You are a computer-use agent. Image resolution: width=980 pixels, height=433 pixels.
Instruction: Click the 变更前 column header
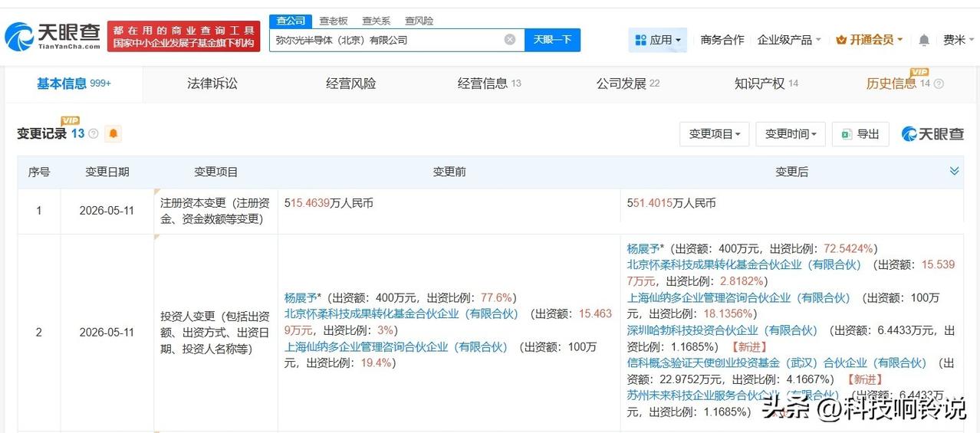(449, 172)
